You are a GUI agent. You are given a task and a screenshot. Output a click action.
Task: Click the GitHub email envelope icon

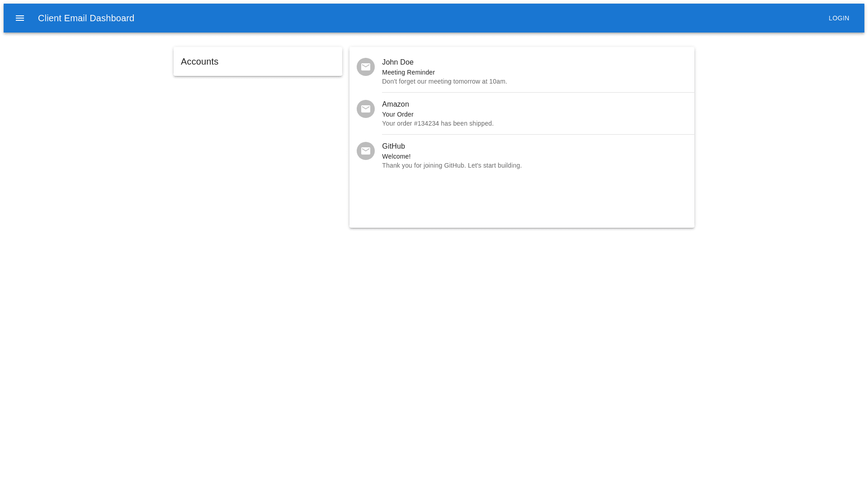[x=366, y=151]
